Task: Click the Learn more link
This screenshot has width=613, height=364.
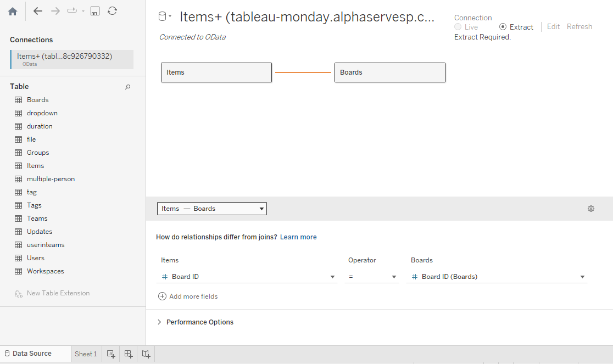Action: tap(298, 237)
